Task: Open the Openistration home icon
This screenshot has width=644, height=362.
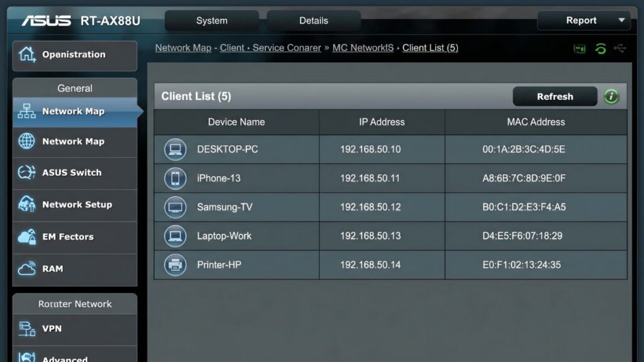Action: (27, 54)
